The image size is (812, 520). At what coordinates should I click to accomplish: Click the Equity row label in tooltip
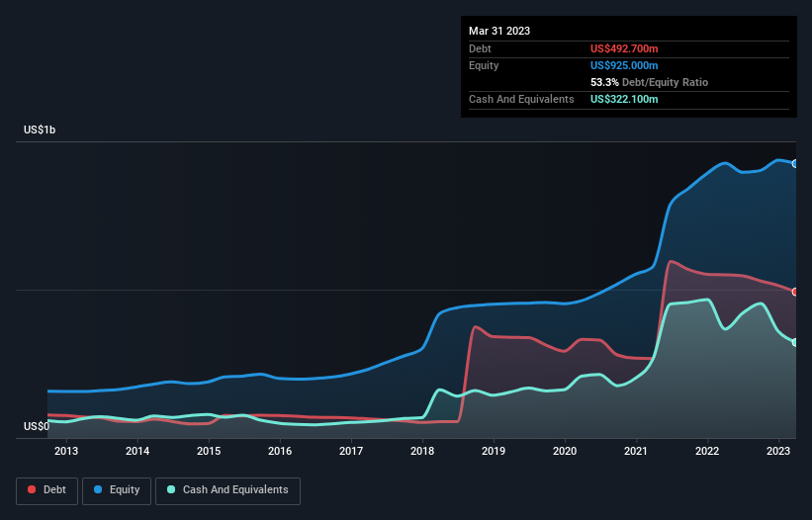(x=484, y=65)
